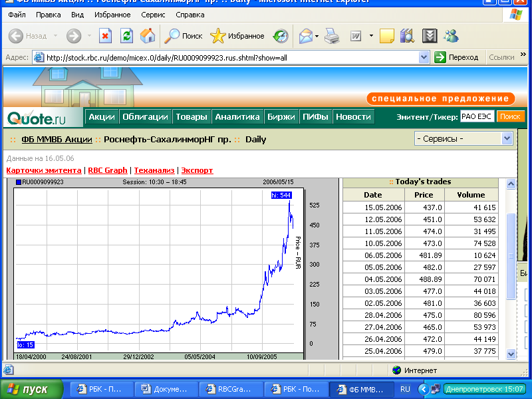Click the пуск Start button

click(x=31, y=389)
